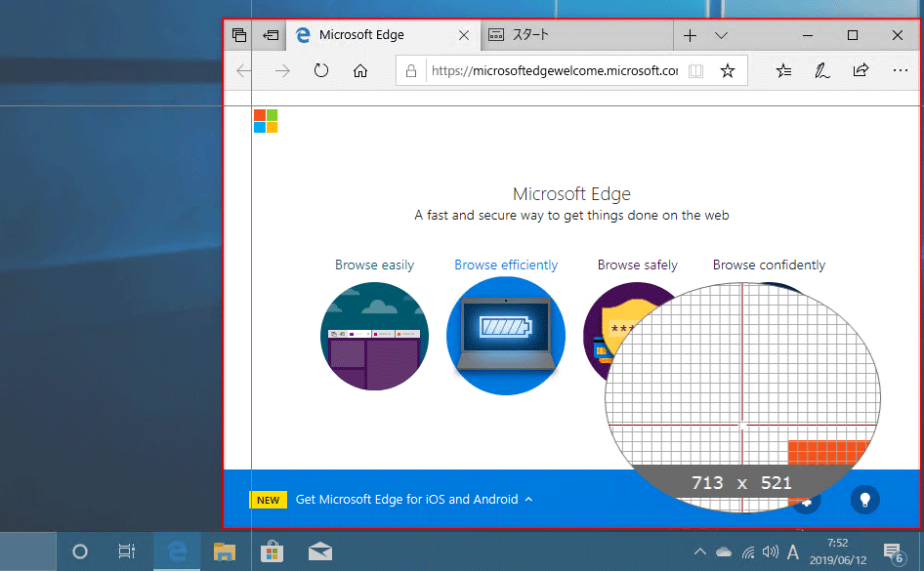Show tab previews chevron
924x571 pixels.
721,35
